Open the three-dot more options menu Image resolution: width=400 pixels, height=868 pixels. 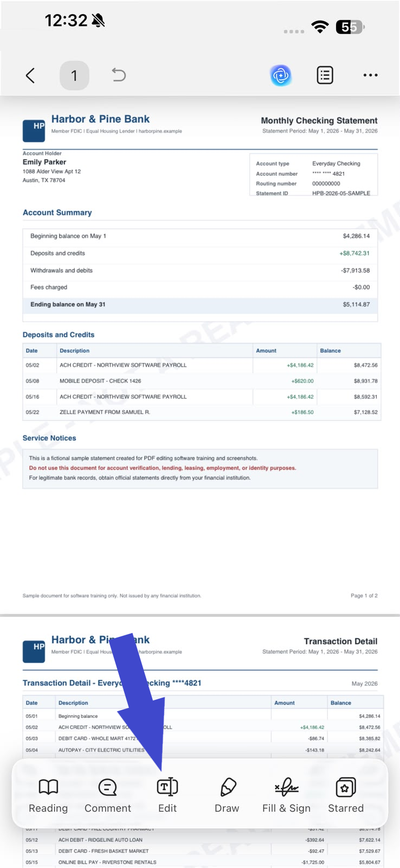[370, 75]
